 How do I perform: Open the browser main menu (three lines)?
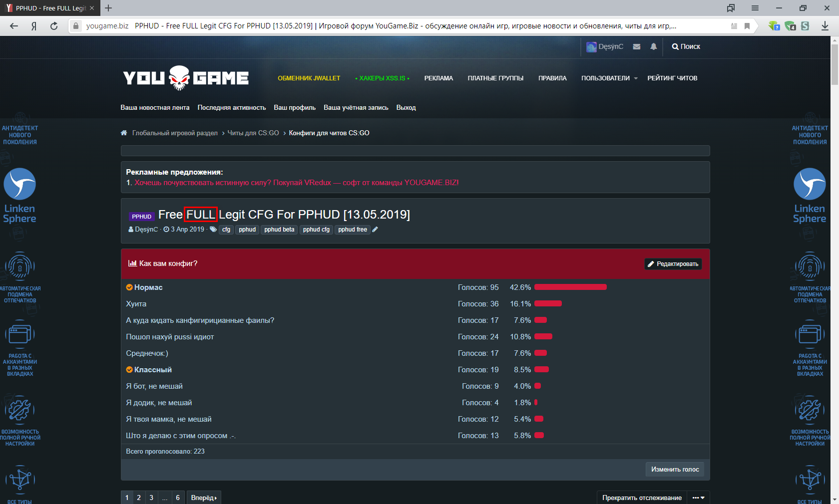[755, 8]
